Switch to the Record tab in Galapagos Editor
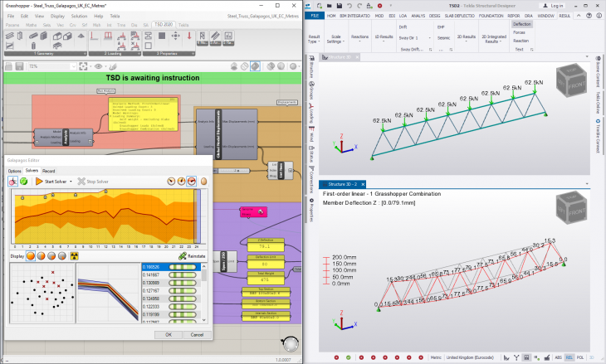606x364 pixels. click(x=49, y=171)
